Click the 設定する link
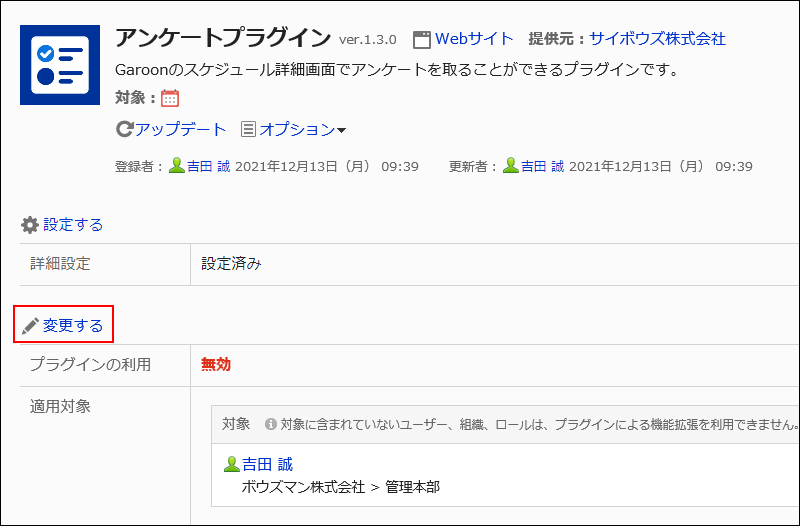Screen dimensions: 800x526 (x=73, y=224)
